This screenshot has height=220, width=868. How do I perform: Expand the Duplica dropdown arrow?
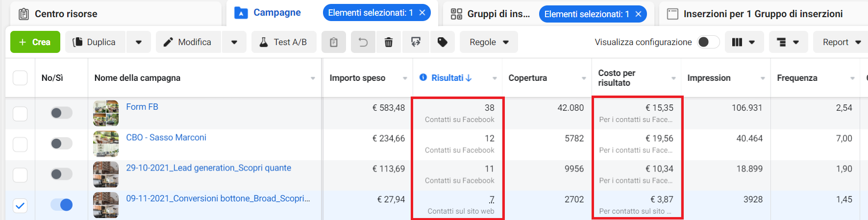pyautogui.click(x=139, y=42)
